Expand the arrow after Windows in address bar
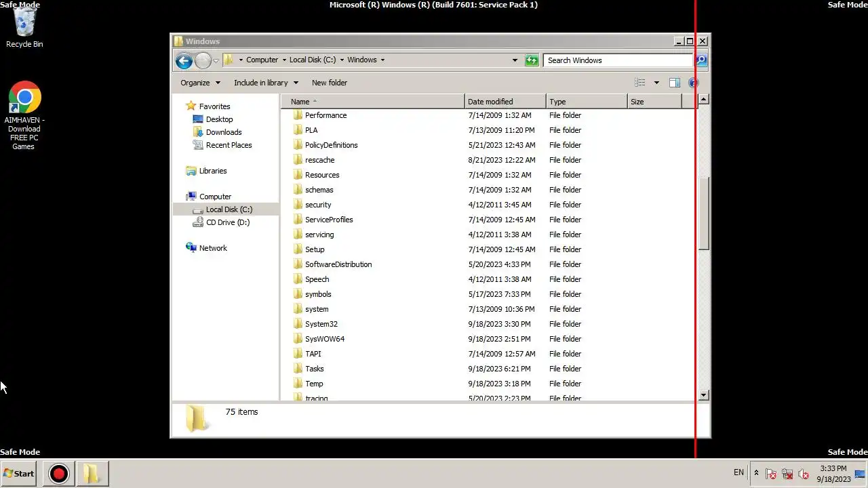Image resolution: width=868 pixels, height=488 pixels. click(382, 60)
